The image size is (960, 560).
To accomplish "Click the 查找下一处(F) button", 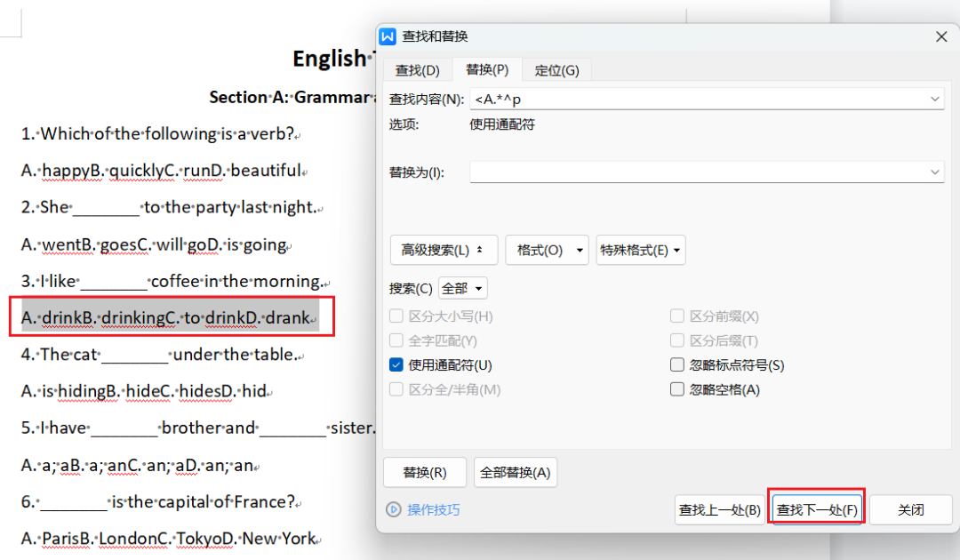I will pos(817,509).
